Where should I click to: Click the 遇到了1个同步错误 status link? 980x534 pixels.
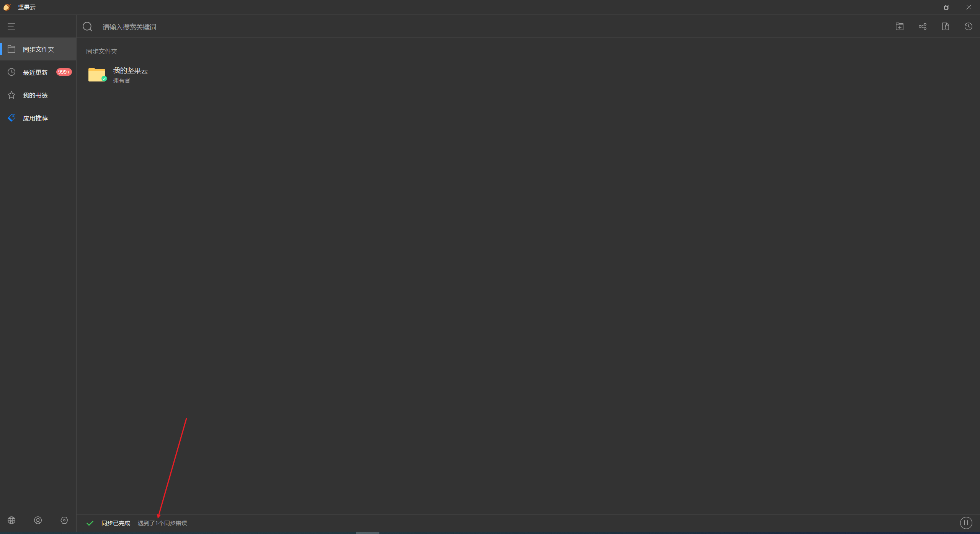pyautogui.click(x=162, y=523)
